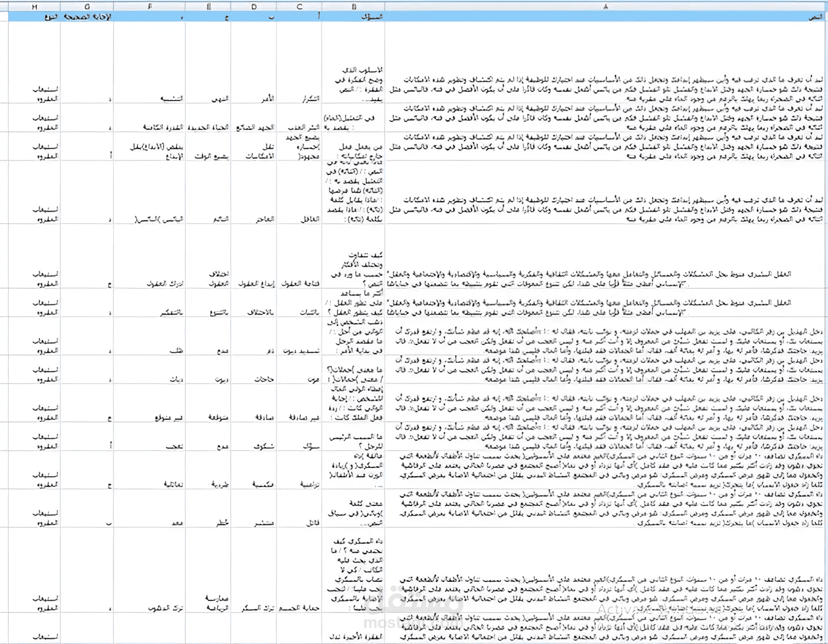Image resolution: width=828 pixels, height=644 pixels.
Task: Select the cell reading 'حاجات'
Action: [x=254, y=370]
